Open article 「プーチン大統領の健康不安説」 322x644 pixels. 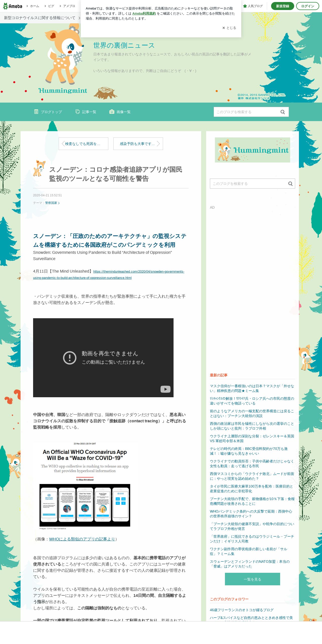(252, 526)
